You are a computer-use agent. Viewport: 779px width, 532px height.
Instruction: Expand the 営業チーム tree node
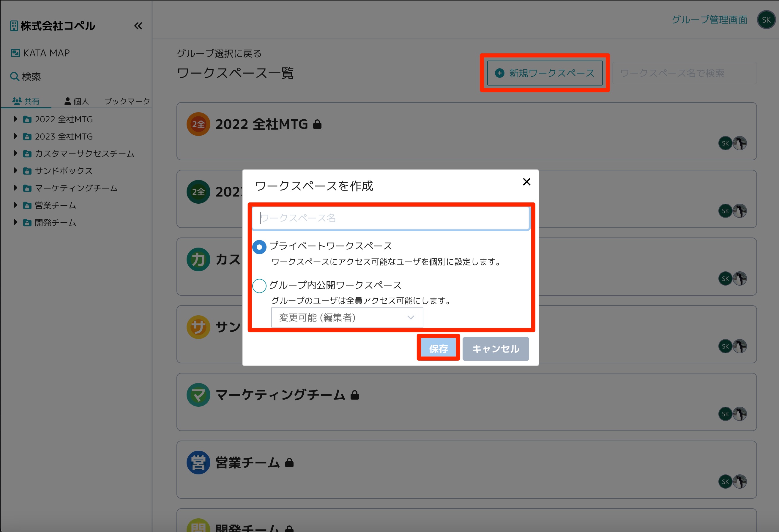15,205
